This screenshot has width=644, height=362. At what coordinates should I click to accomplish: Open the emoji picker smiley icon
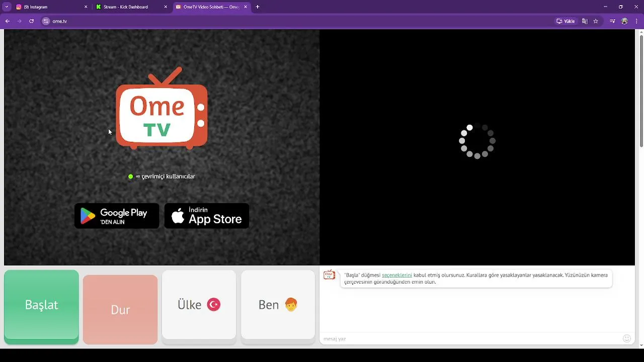[627, 338]
